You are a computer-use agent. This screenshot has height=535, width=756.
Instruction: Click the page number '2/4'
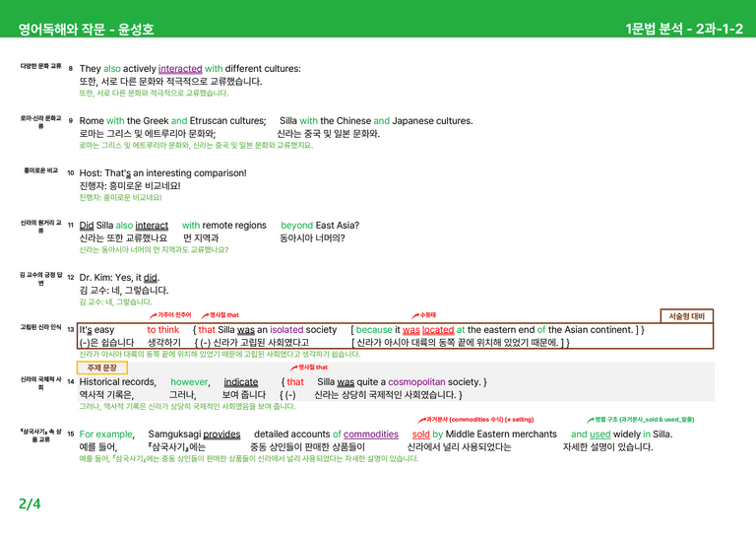point(30,504)
